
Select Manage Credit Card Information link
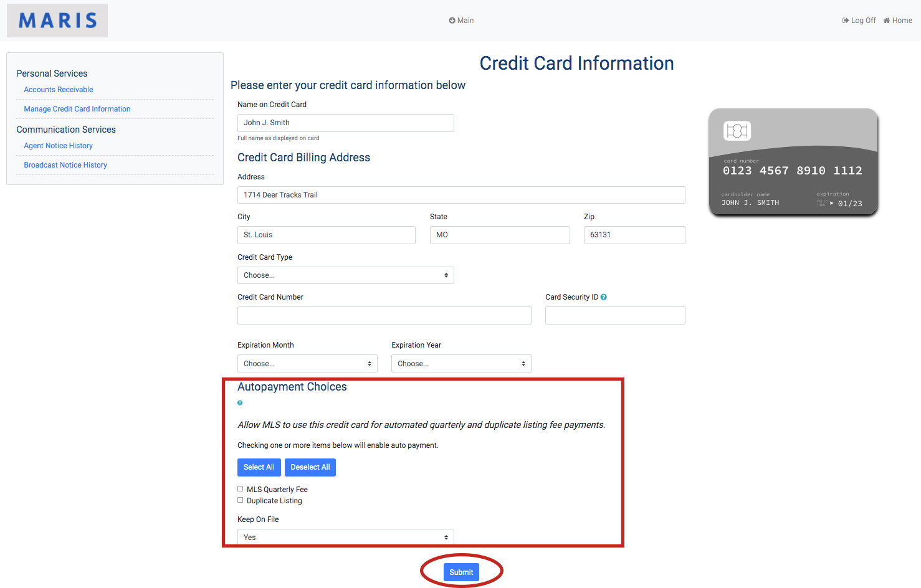77,109
